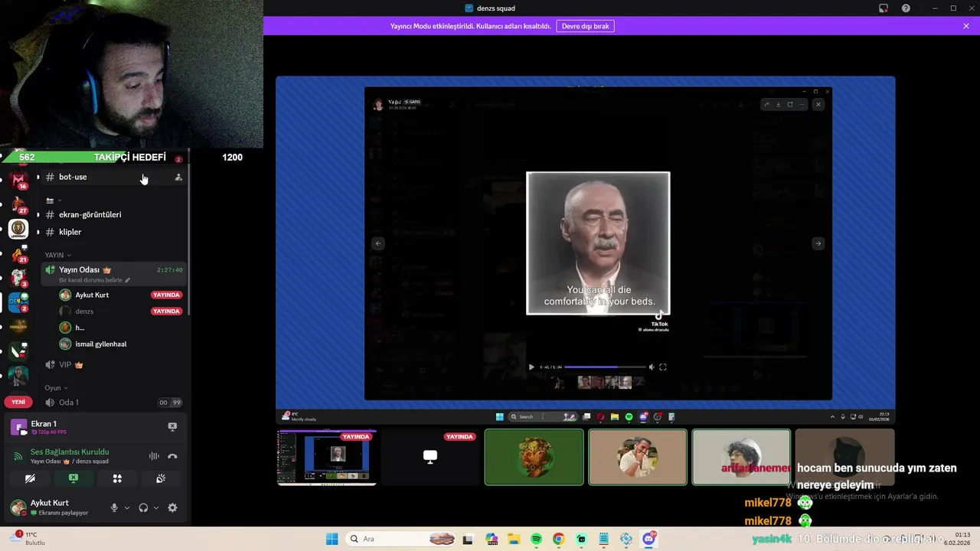The width and height of the screenshot is (980, 551).
Task: Open the title bar inbox icon
Action: (884, 8)
